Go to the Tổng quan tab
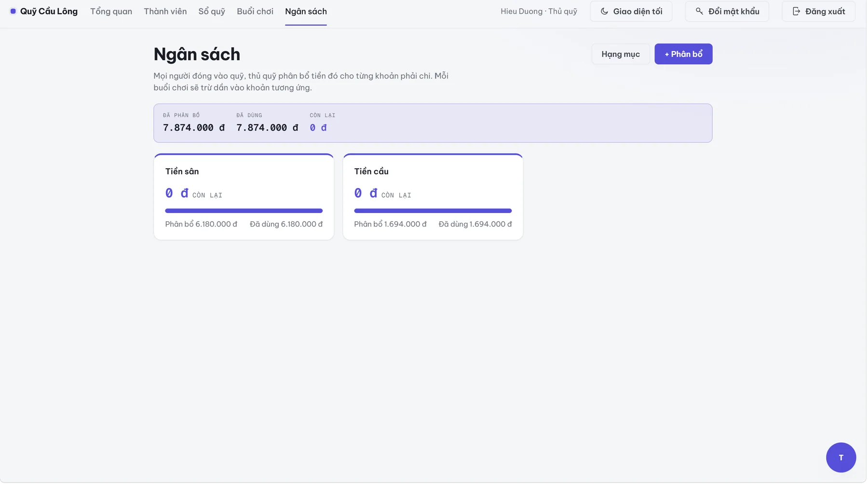Screen dimensions: 868x484 (x=111, y=11)
